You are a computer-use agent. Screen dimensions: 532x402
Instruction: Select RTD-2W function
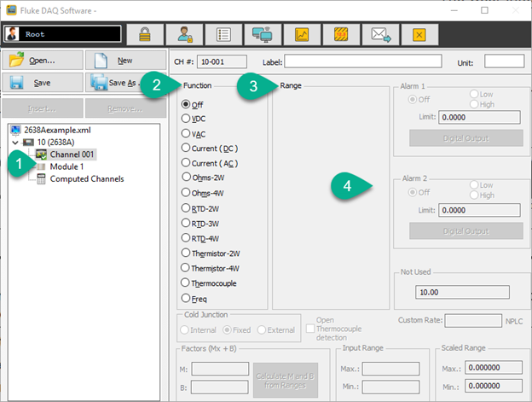tap(186, 207)
